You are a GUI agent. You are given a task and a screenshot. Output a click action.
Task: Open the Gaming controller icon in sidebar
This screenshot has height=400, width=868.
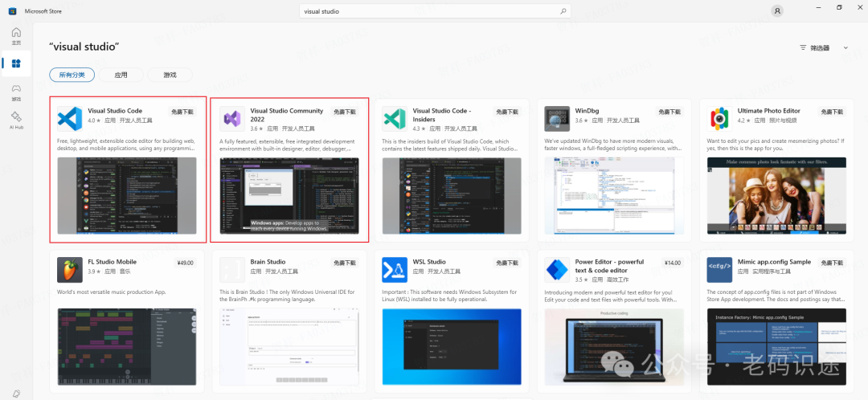coord(16,88)
